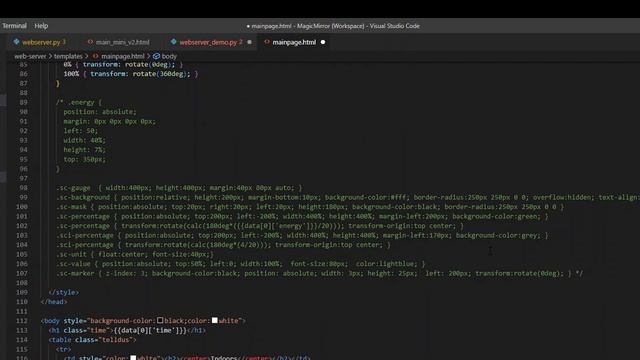Click the closing '</style>' tag
Image resolution: width=640 pixels, height=360 pixels.
point(64,292)
